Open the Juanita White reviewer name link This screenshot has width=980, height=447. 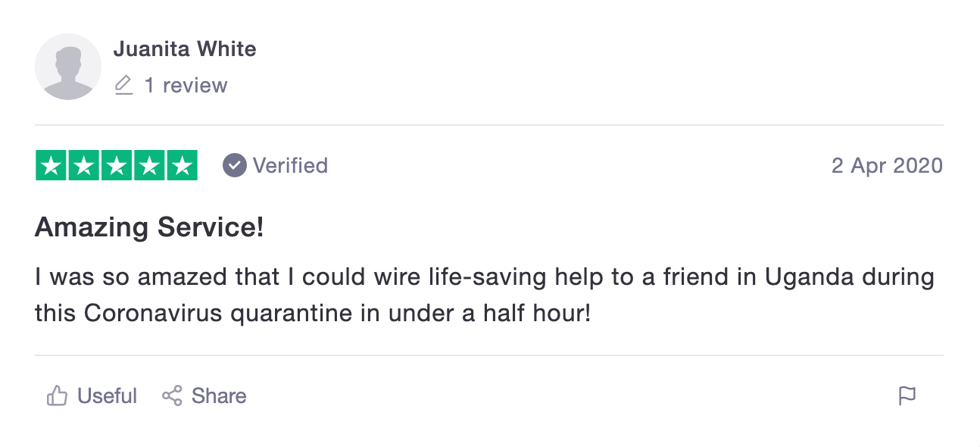[x=185, y=49]
